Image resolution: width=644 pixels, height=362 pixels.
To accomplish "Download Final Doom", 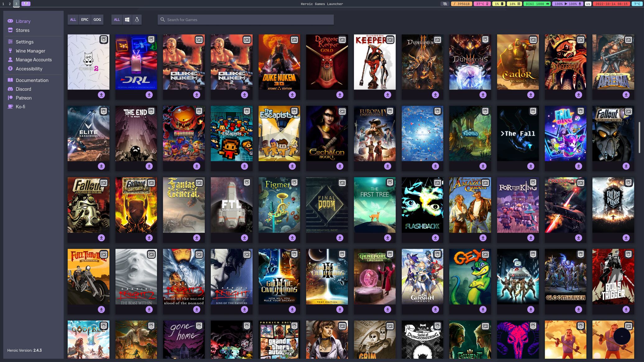I will [340, 238].
